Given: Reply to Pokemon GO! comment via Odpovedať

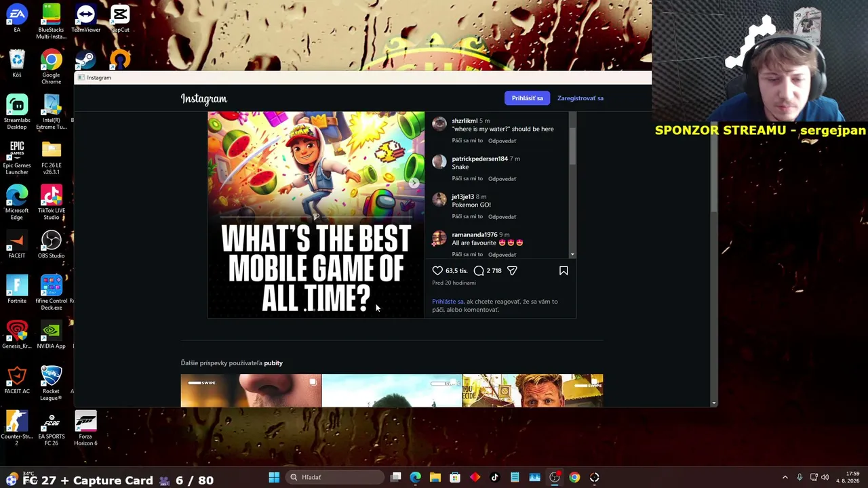Looking at the screenshot, I should (x=502, y=217).
